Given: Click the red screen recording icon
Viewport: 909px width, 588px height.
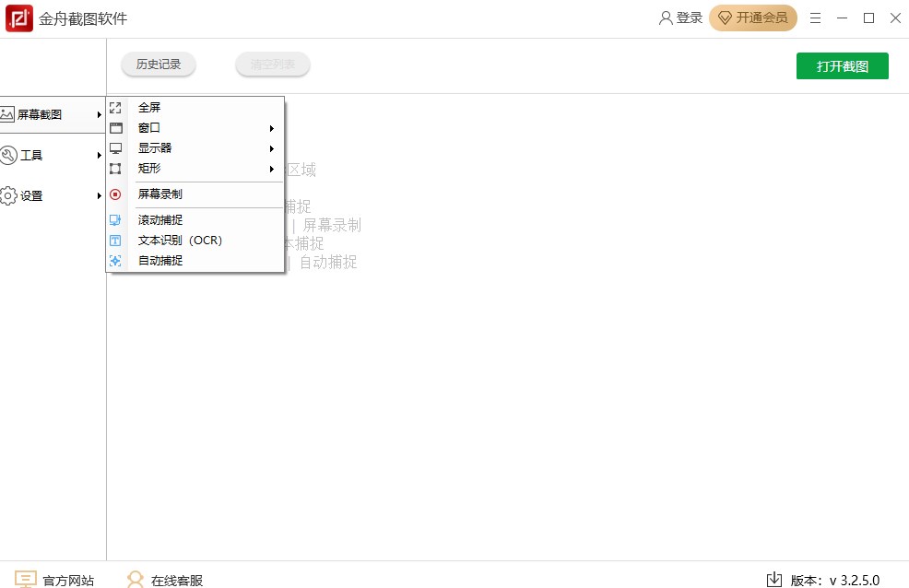Looking at the screenshot, I should (x=115, y=194).
